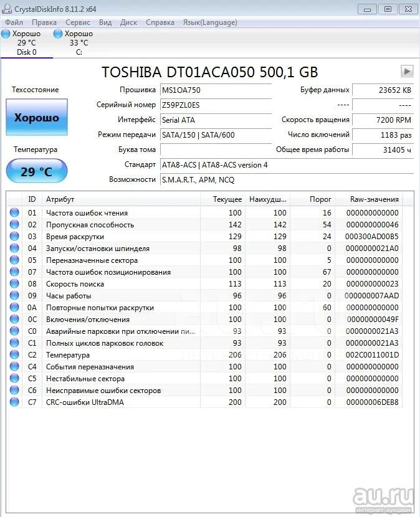Click the Текущее column header
This screenshot has width=420, height=517.
coord(223,199)
